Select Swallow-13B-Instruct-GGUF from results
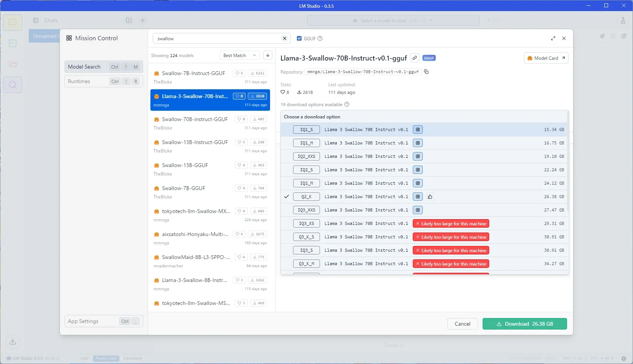The image size is (633, 364). coord(210,146)
